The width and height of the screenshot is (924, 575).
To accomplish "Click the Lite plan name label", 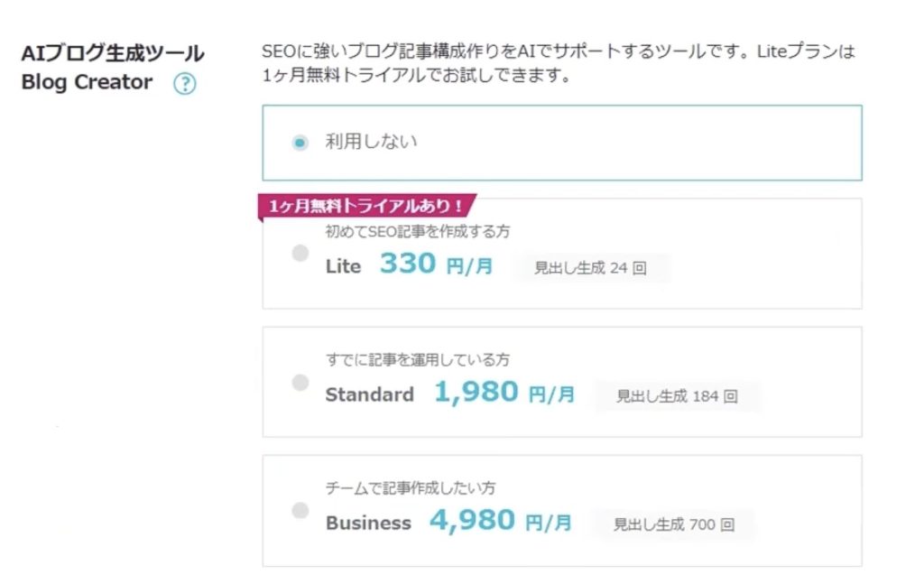I will tap(343, 266).
